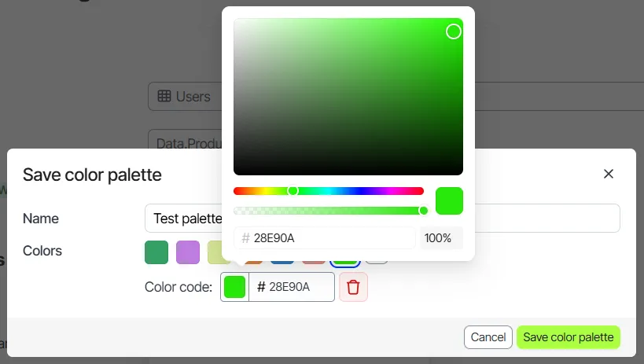Open the green swatch beside Color code
The height and width of the screenshot is (364, 644).
pyautogui.click(x=234, y=287)
